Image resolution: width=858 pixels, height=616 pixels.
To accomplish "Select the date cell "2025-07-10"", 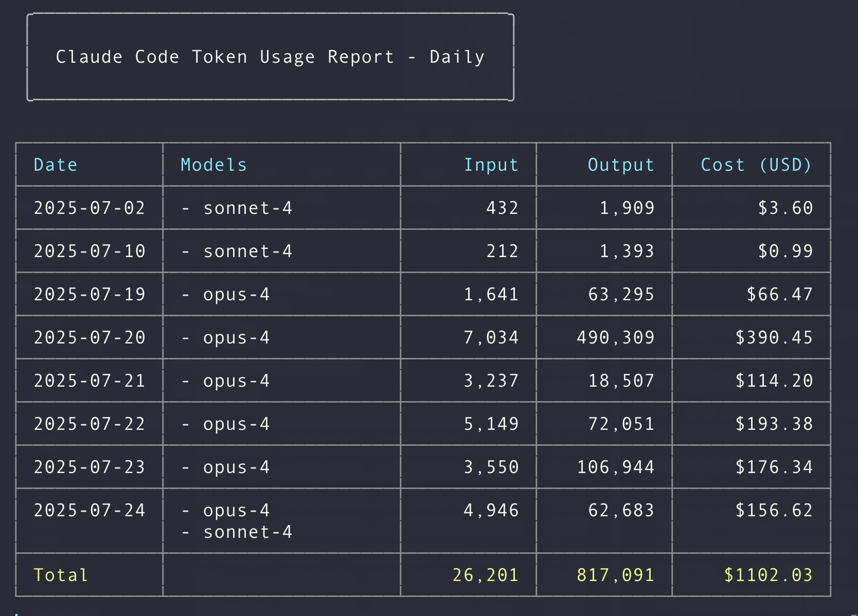I will coord(90,251).
